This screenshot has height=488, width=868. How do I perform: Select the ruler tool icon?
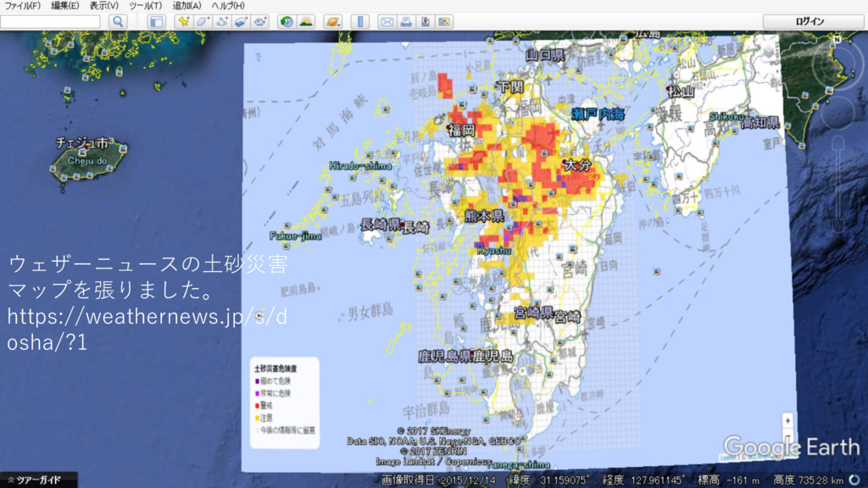point(360,21)
